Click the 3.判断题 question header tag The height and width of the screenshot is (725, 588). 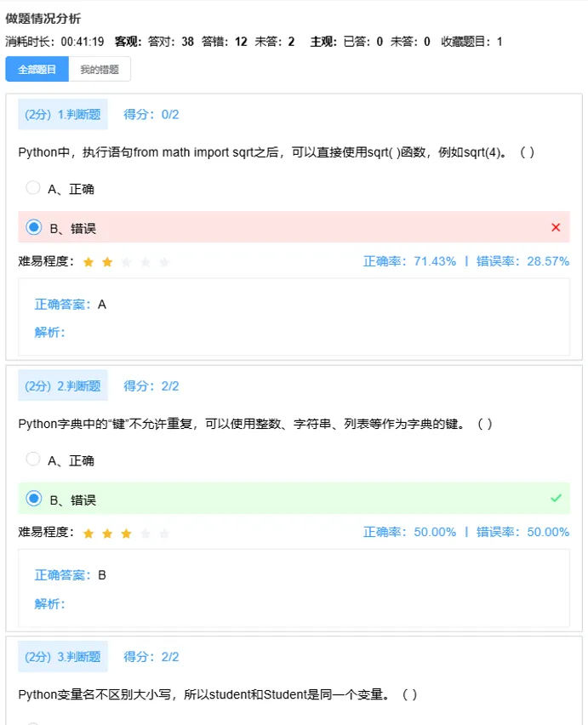[63, 656]
